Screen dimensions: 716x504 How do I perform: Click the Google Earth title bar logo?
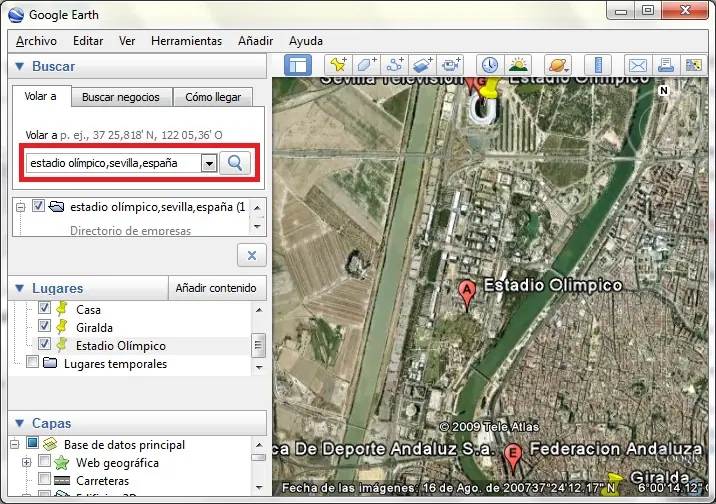pos(16,15)
